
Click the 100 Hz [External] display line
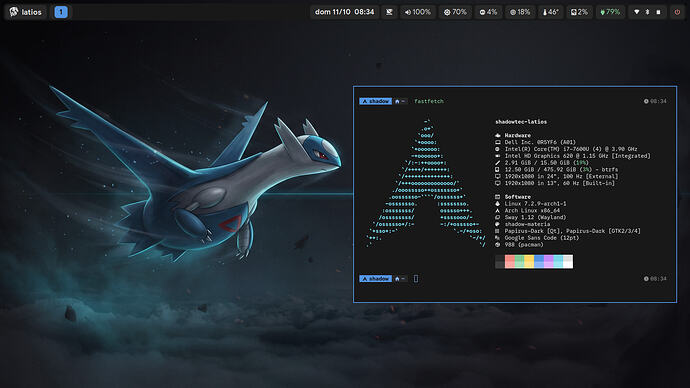561,176
